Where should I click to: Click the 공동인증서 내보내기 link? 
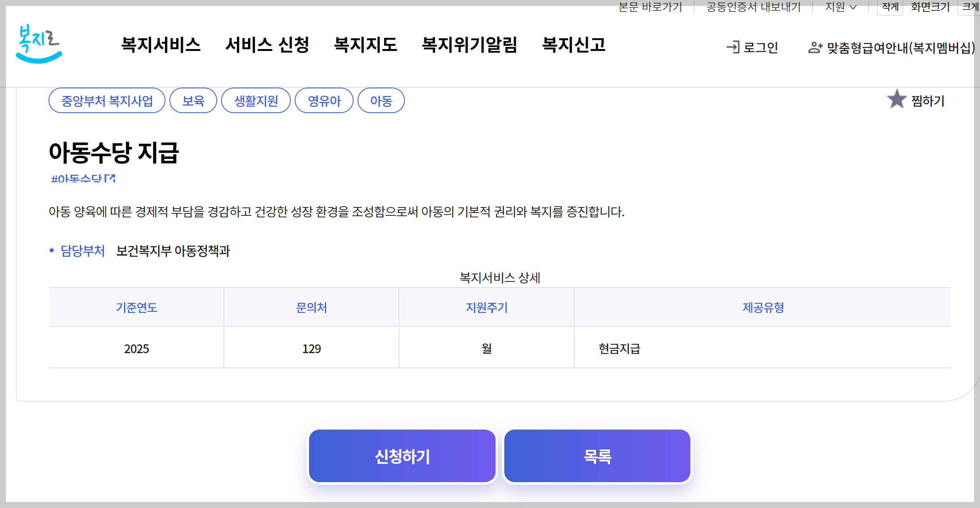pyautogui.click(x=753, y=7)
